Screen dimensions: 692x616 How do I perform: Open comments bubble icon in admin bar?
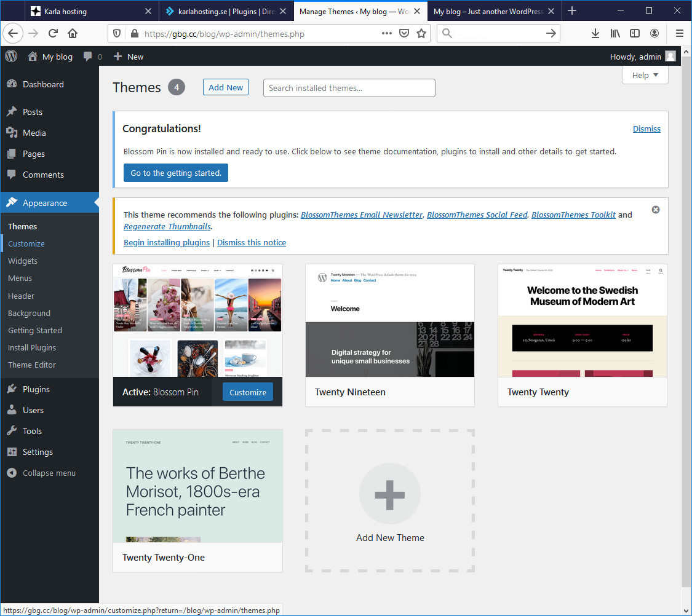(88, 57)
